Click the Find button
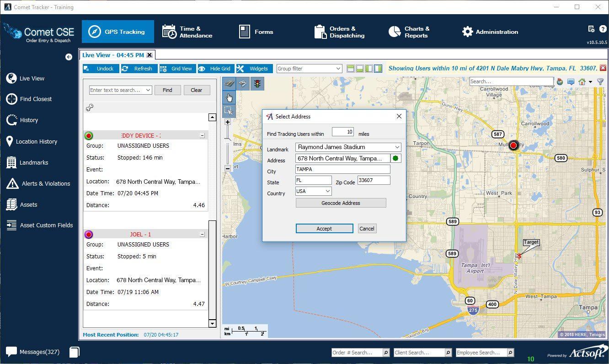This screenshot has width=609, height=364. point(167,90)
